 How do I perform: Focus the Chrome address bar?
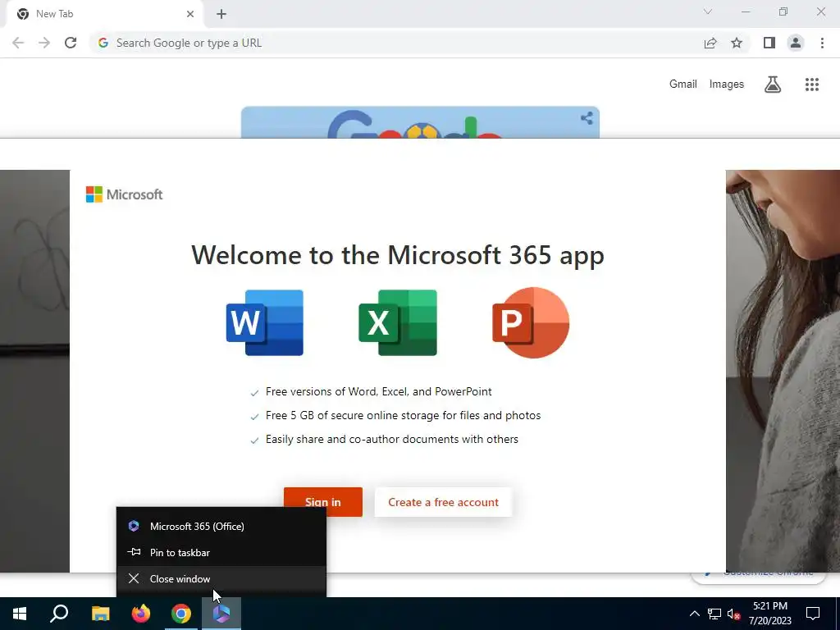coord(396,43)
